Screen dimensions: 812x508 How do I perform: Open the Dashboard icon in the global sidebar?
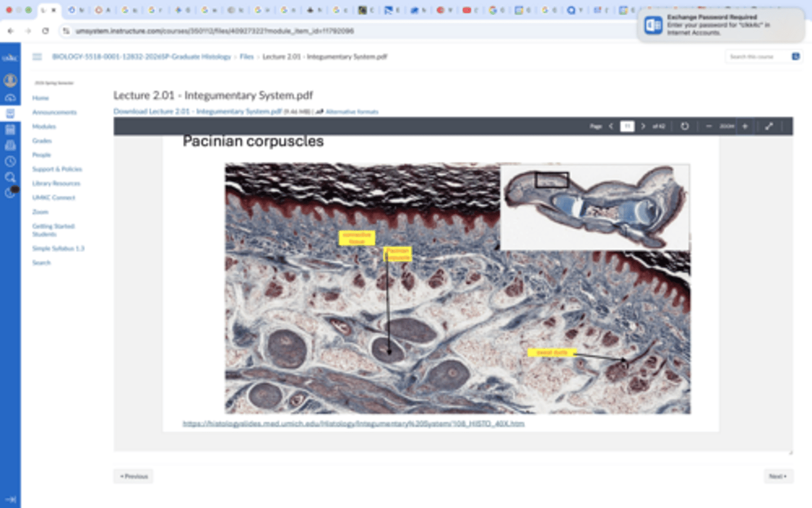tap(10, 98)
